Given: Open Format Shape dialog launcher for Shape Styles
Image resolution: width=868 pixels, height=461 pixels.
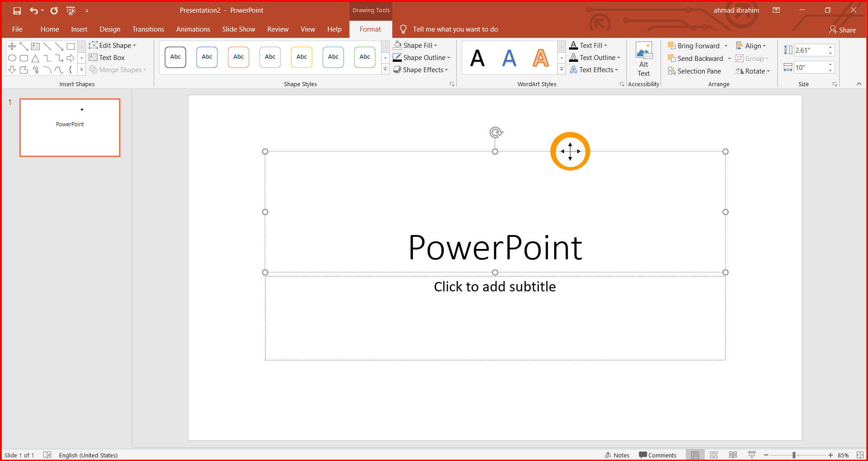Looking at the screenshot, I should [452, 84].
